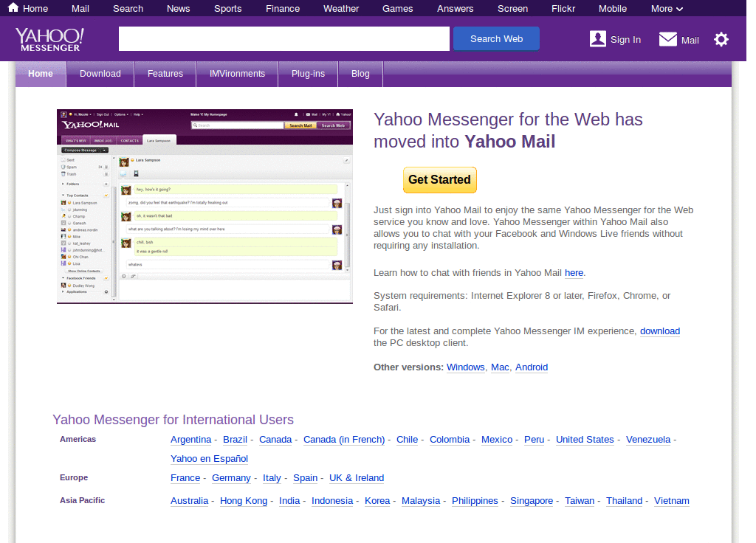The height and width of the screenshot is (543, 756).
Task: Open News in top navigation
Action: (178, 9)
